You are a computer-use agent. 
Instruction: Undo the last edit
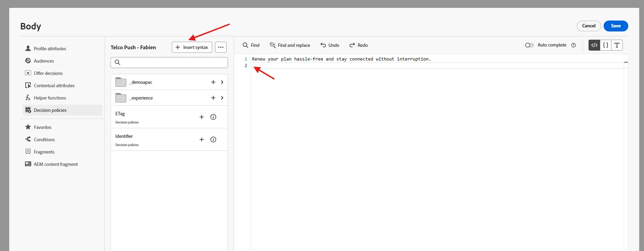point(330,45)
